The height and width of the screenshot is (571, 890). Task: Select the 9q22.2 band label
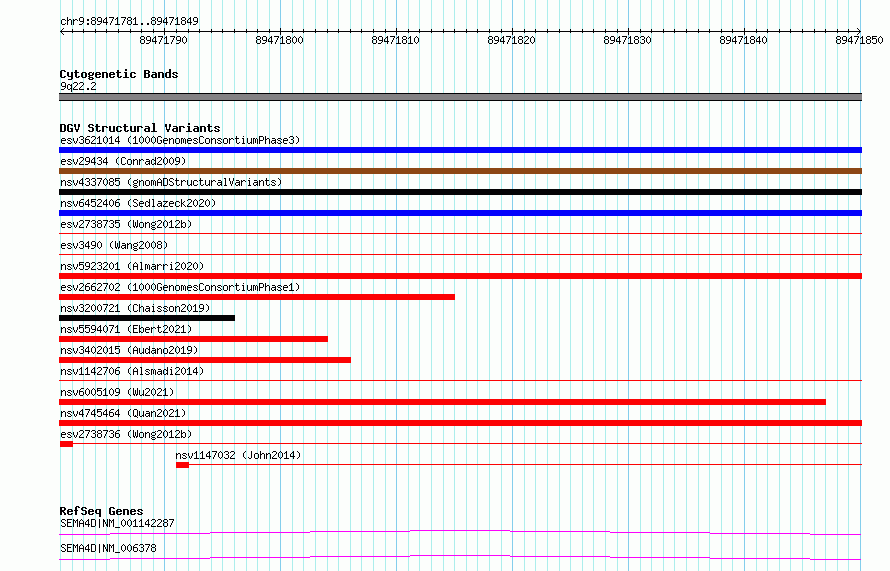coord(78,86)
